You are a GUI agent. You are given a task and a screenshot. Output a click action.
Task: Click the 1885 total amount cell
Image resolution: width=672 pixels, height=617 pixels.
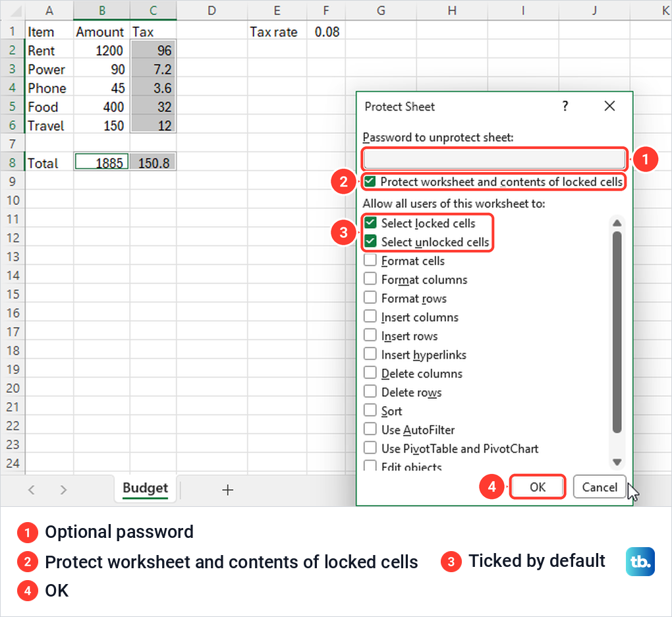102,162
